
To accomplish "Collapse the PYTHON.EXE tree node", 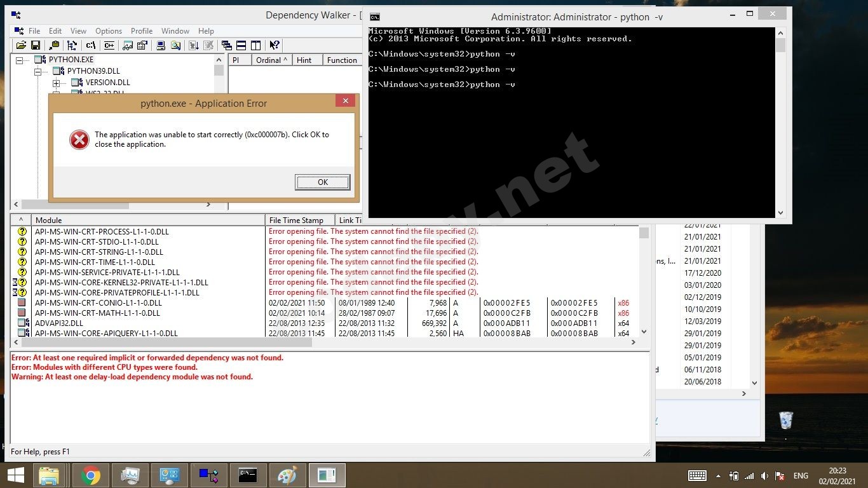I will click(19, 60).
